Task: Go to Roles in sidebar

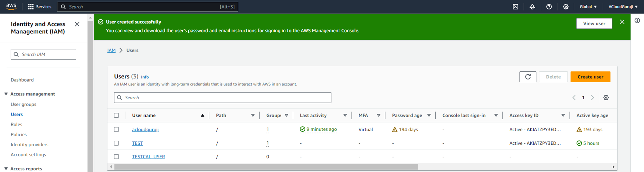Action: [x=16, y=124]
